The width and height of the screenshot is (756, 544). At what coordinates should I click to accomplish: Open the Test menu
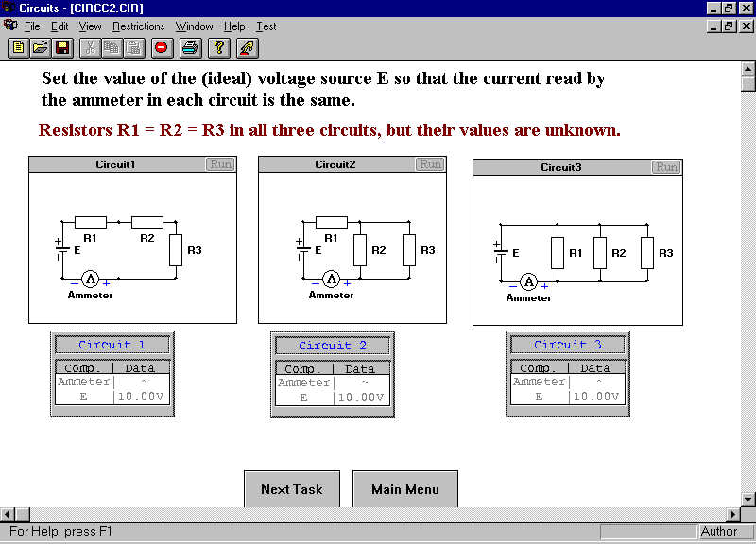[266, 26]
